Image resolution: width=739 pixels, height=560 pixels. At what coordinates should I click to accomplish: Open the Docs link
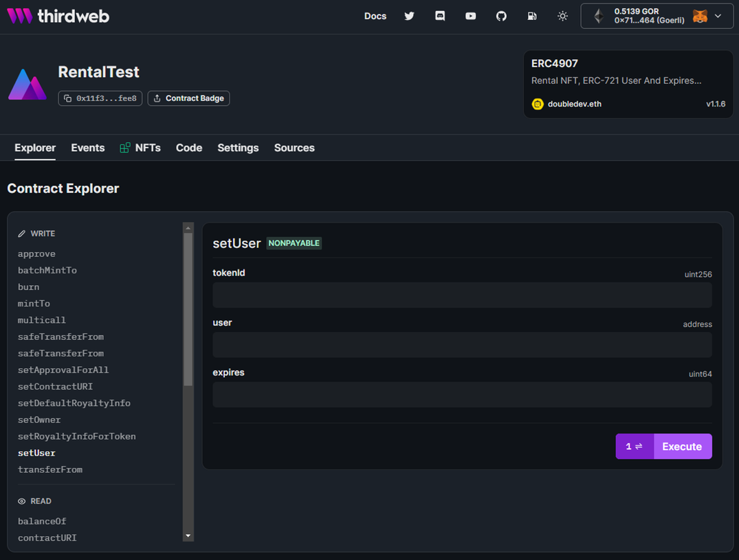click(x=375, y=16)
